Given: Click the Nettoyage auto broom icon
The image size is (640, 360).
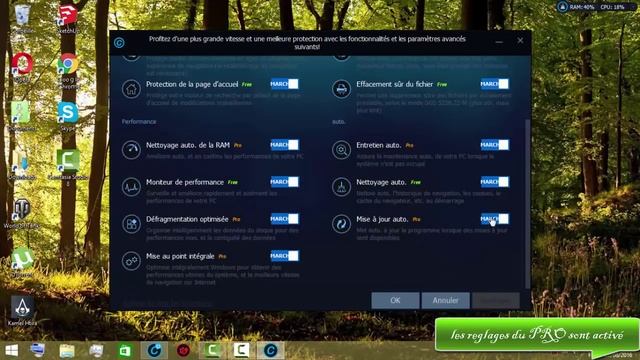Looking at the screenshot, I should pos(341,187).
